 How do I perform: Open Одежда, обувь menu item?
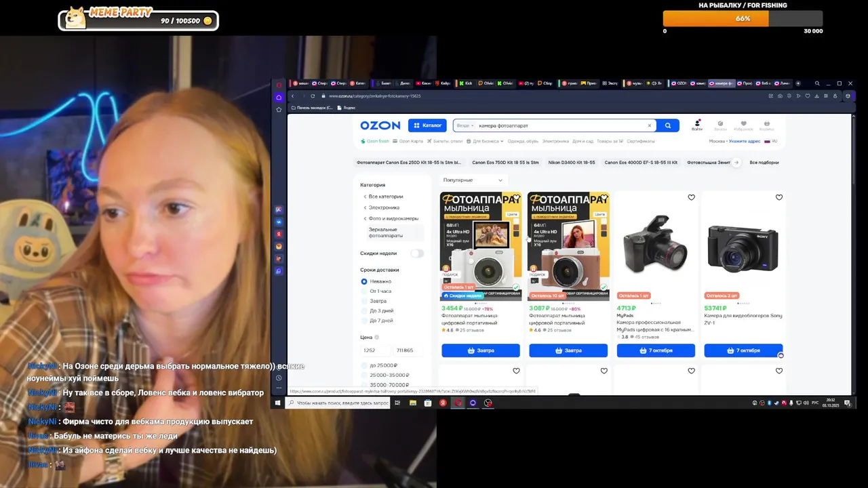523,141
